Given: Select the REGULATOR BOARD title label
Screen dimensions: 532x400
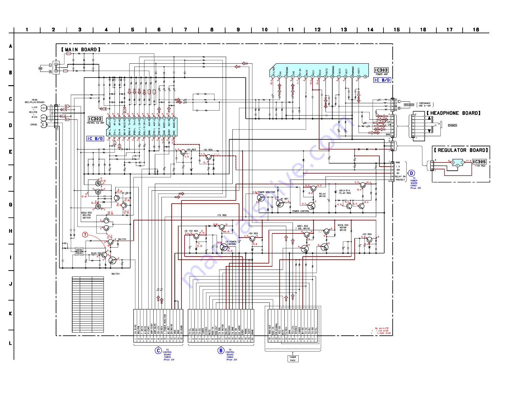Looking at the screenshot, I should 461,150.
